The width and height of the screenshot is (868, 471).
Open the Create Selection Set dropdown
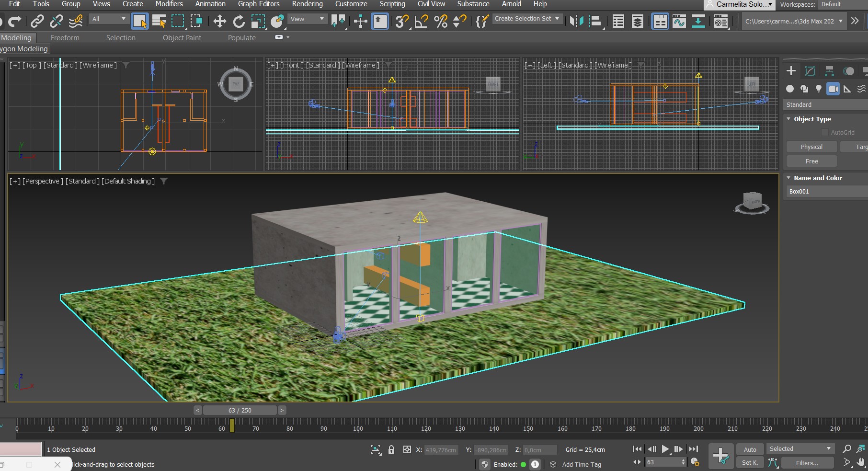[527, 19]
